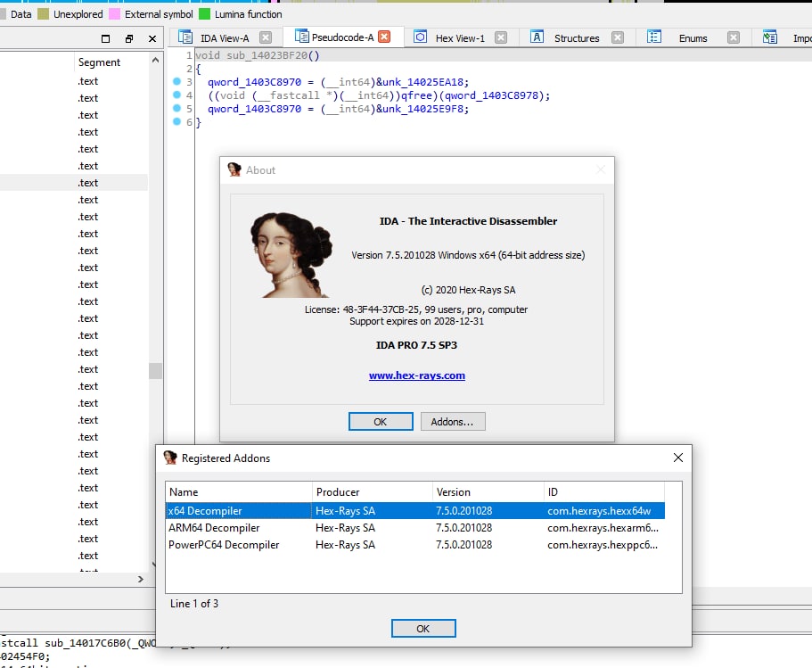The height and width of the screenshot is (668, 812).
Task: Click the horizontal scroll right arrow
Action: (x=140, y=579)
